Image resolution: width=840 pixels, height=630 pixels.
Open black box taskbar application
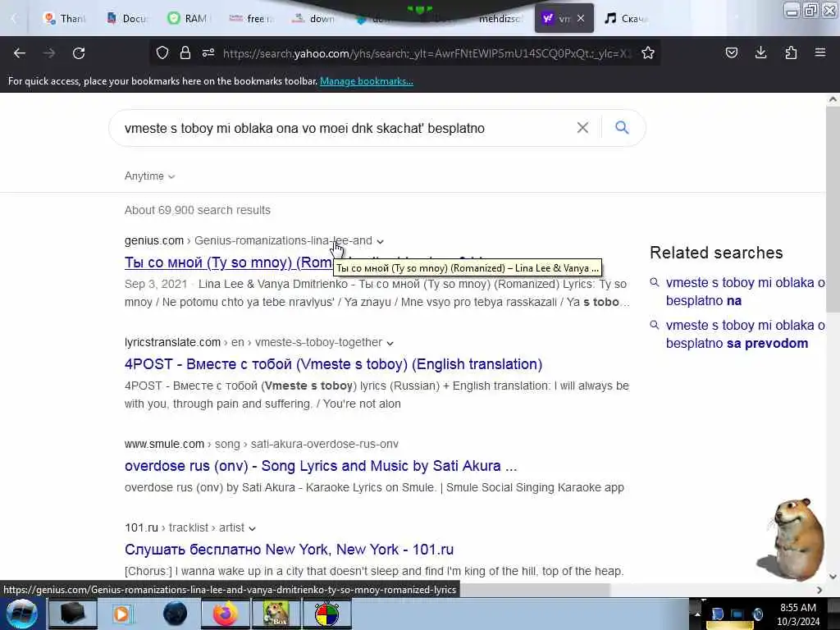pyautogui.click(x=72, y=614)
